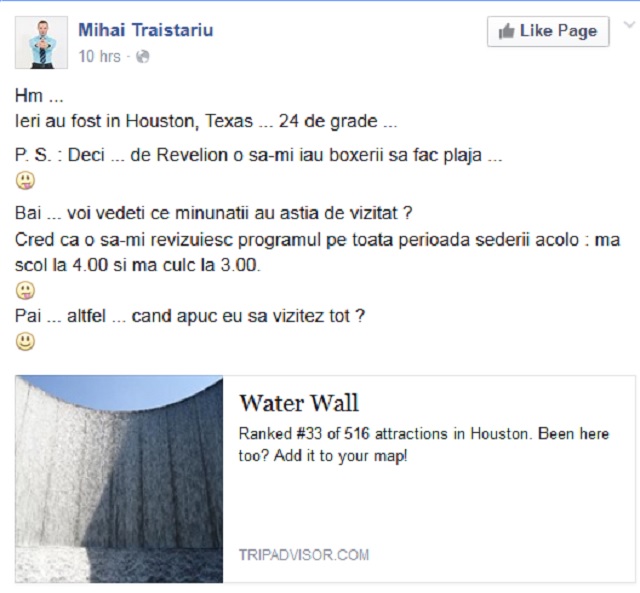Click the 'Bai ... voi vedeti' text line
Viewport: 640px width, 593px height.
click(213, 213)
